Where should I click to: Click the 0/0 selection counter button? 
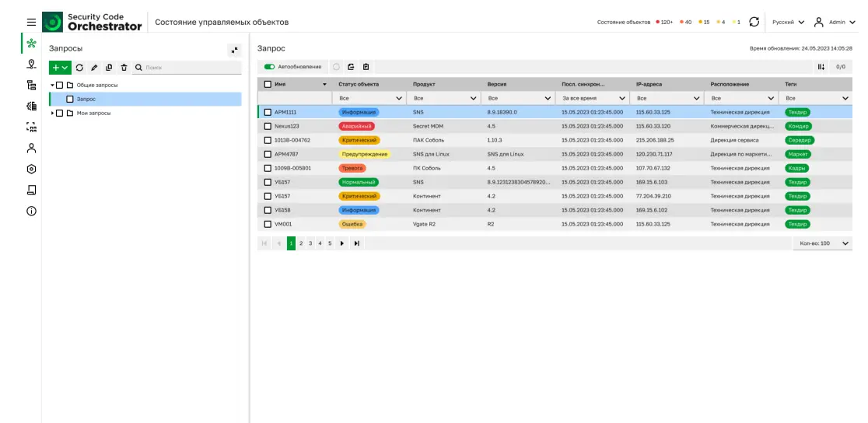click(x=840, y=66)
